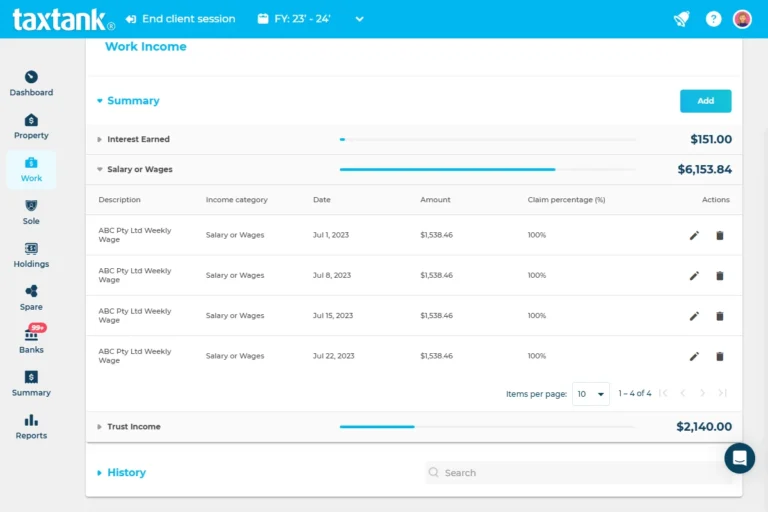Sort by the Description column header
768x512 pixels.
[120, 199]
